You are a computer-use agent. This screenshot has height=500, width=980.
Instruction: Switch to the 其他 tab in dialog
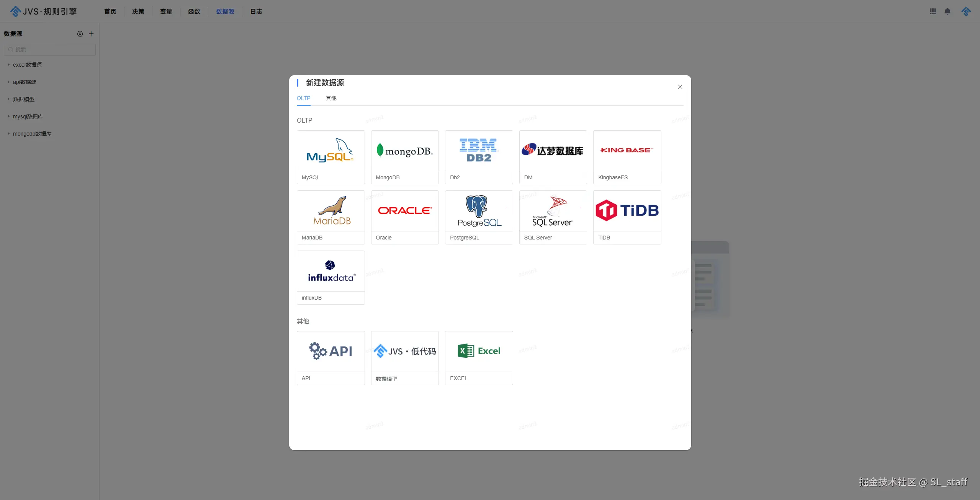pos(330,98)
